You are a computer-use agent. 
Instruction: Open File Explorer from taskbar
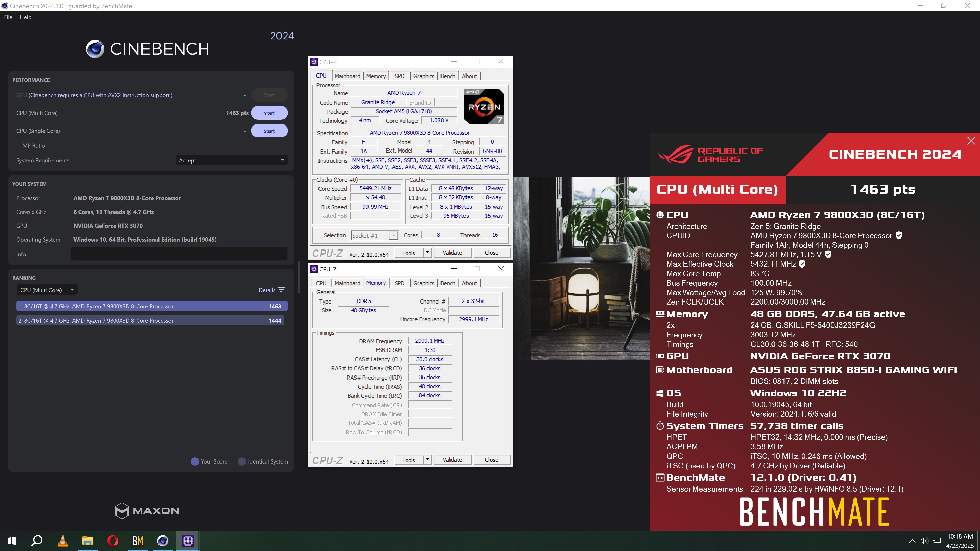[x=88, y=540]
